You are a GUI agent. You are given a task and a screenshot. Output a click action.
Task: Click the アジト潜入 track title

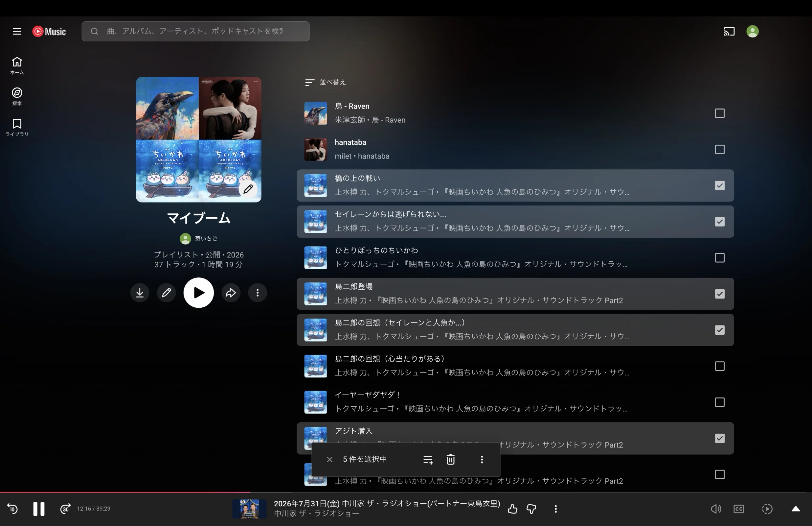click(x=353, y=431)
